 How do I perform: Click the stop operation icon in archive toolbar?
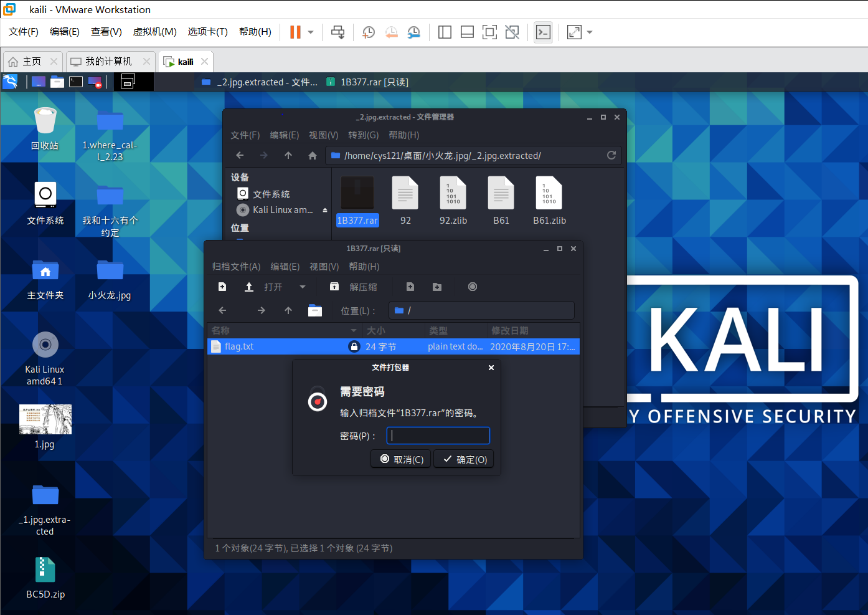(473, 287)
